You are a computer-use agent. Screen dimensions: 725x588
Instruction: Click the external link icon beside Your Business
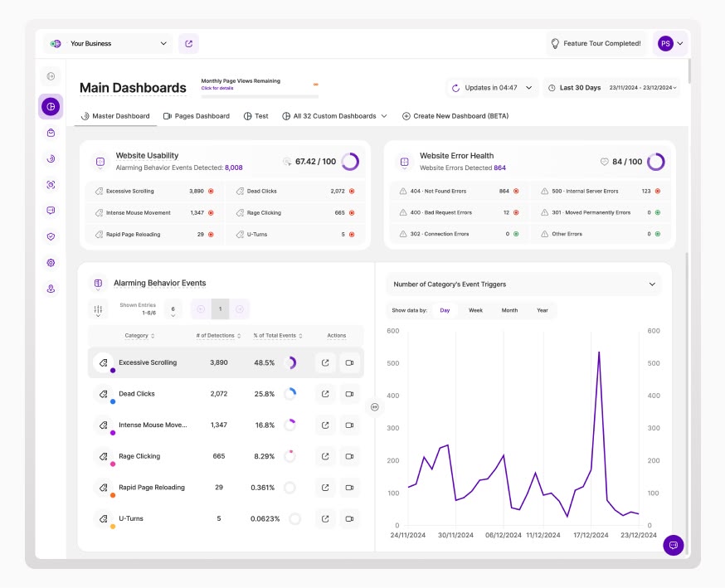pyautogui.click(x=188, y=44)
